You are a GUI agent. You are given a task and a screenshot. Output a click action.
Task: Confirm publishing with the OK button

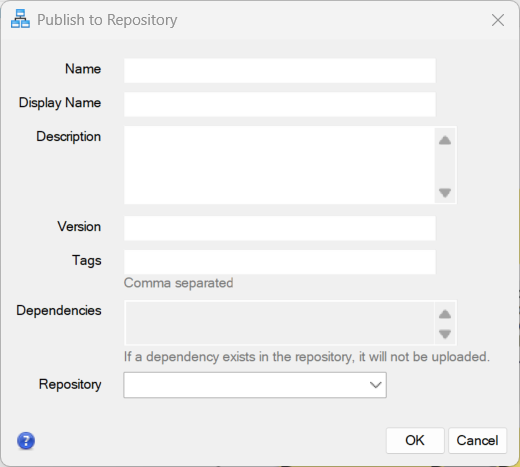(415, 440)
